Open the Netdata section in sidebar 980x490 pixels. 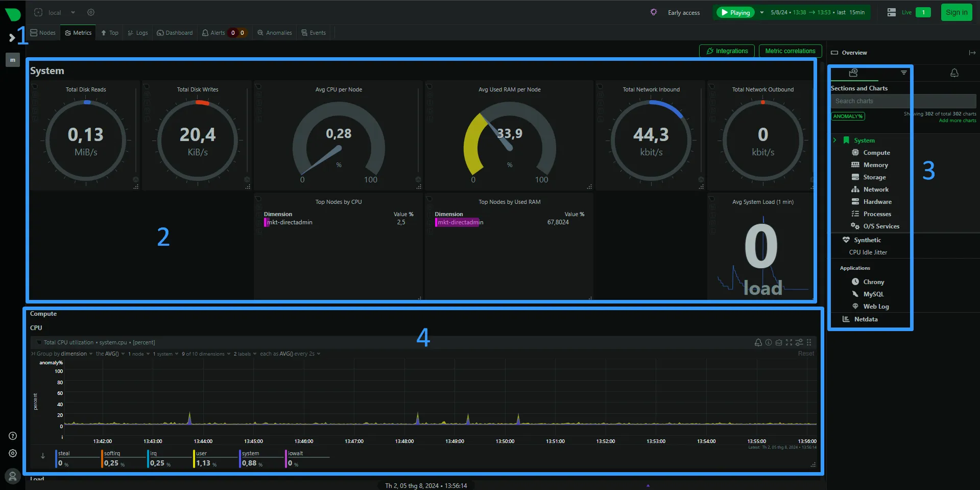[x=866, y=319]
